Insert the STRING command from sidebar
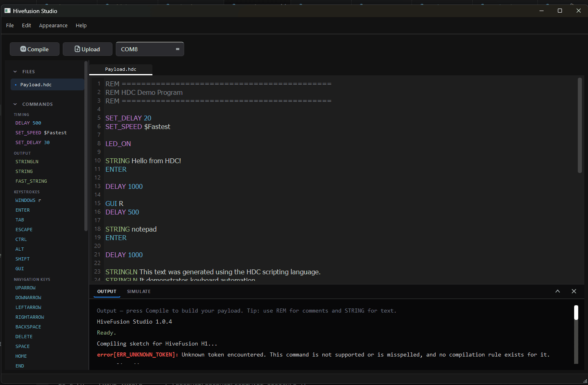The height and width of the screenshot is (385, 588). click(x=24, y=171)
